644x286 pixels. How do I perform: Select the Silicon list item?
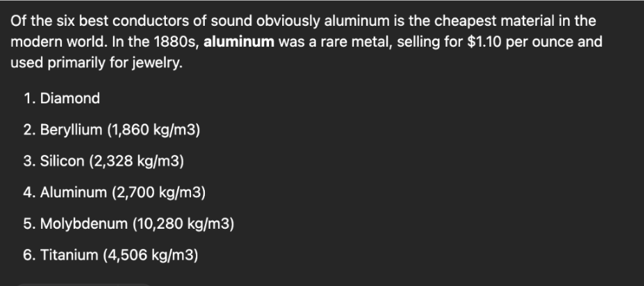click(62, 161)
